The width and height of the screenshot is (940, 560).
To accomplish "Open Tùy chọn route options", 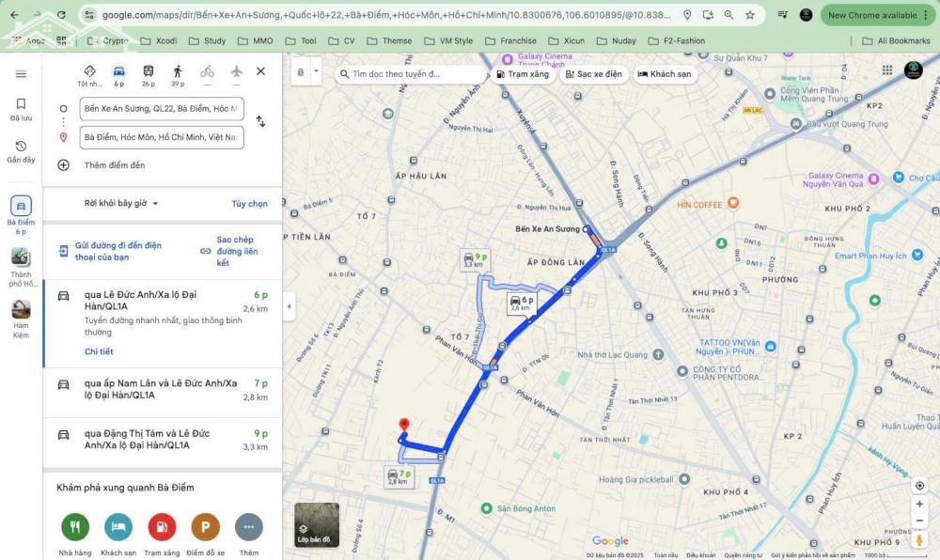I will pos(249,203).
